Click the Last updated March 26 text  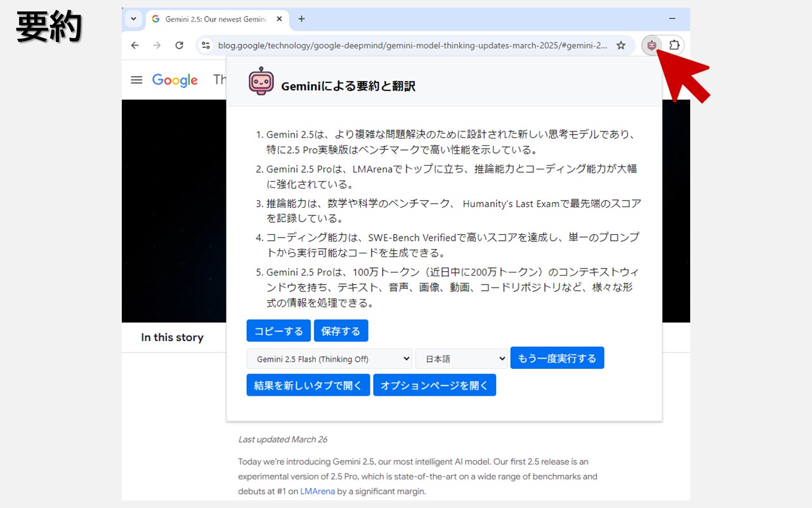coord(283,439)
